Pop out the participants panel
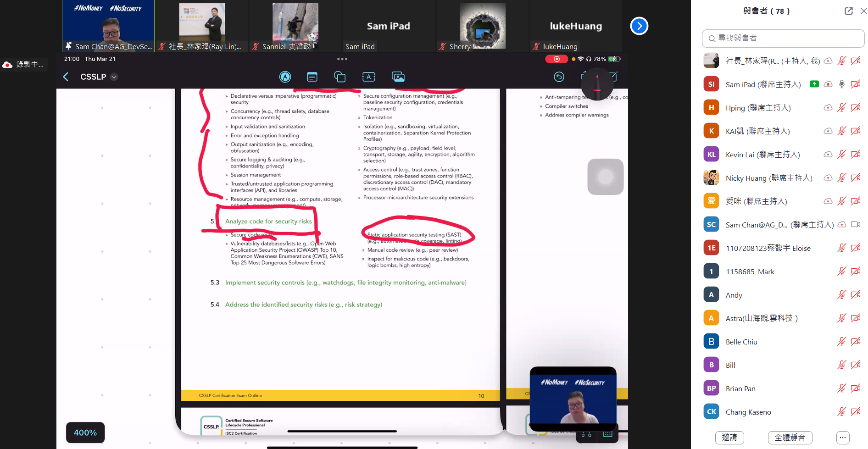Image resolution: width=868 pixels, height=449 pixels. tap(848, 11)
